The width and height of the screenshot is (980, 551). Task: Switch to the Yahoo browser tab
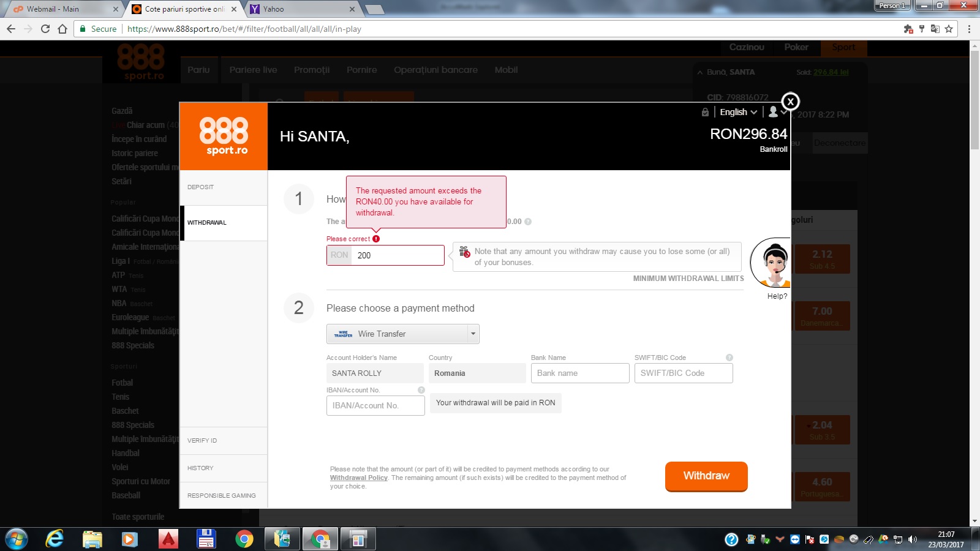pos(303,9)
